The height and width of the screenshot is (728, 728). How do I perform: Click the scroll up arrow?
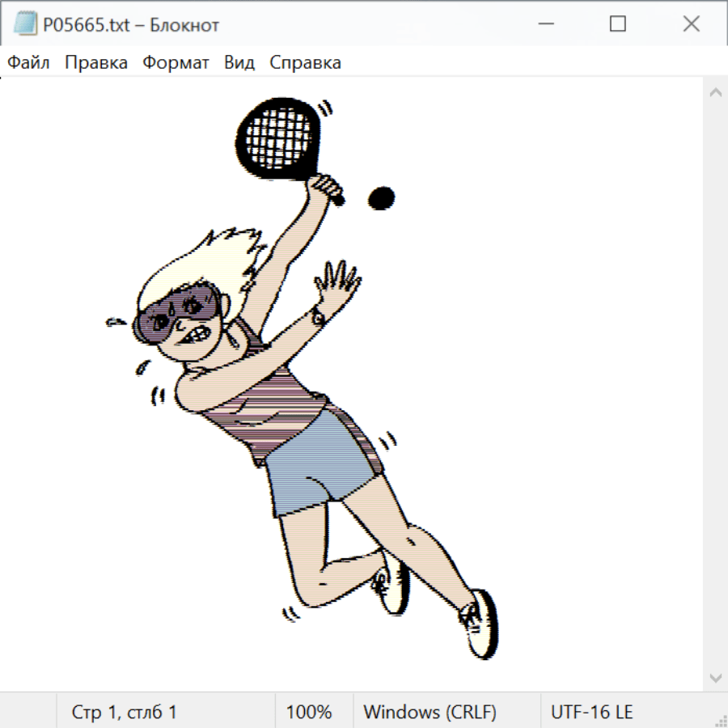715,93
